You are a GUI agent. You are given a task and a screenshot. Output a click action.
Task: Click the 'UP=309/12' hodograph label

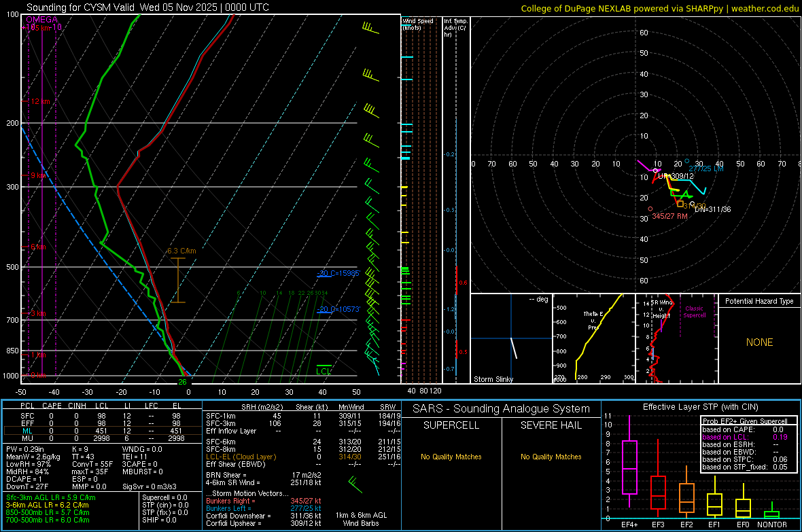[676, 176]
